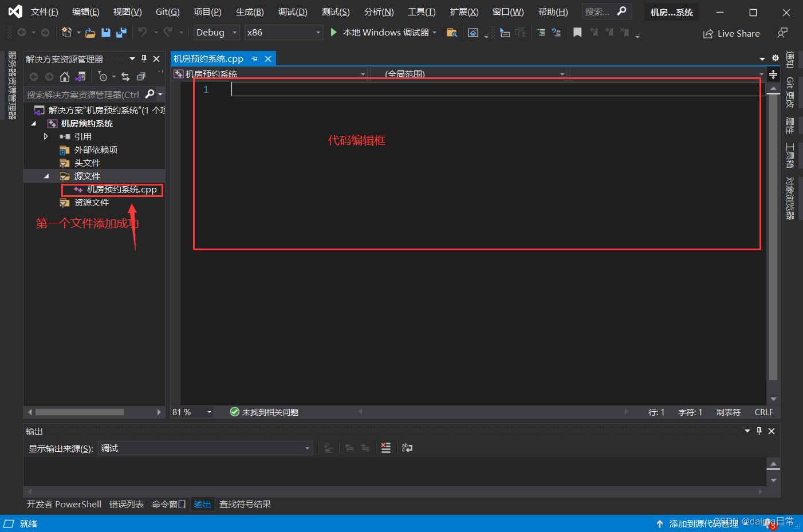Open the 工具(T) menu
The height and width of the screenshot is (532, 803).
pos(422,12)
